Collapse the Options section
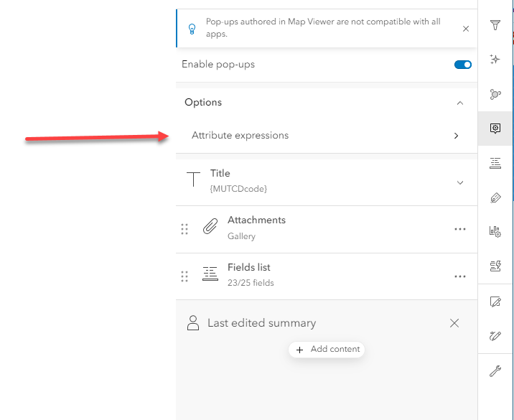The height and width of the screenshot is (420, 514). (460, 103)
